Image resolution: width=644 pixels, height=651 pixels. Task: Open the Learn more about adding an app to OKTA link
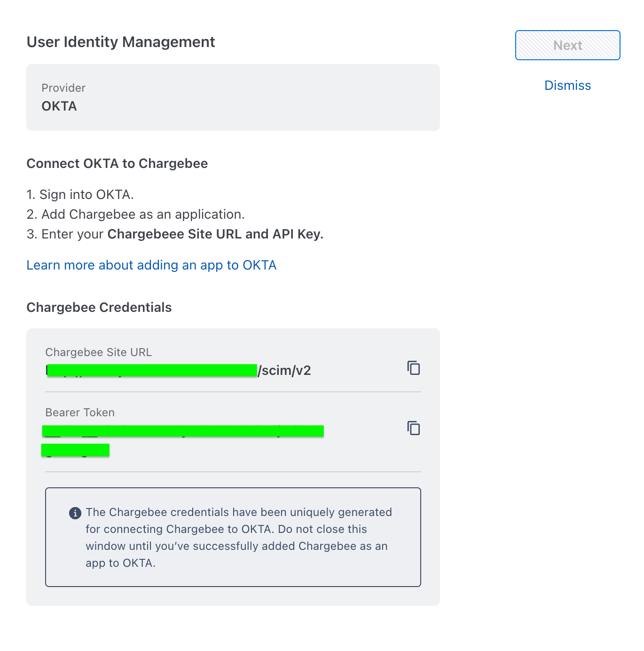point(151,265)
